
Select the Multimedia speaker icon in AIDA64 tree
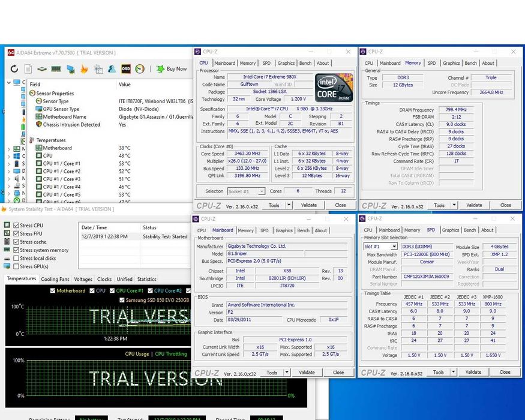17,178
